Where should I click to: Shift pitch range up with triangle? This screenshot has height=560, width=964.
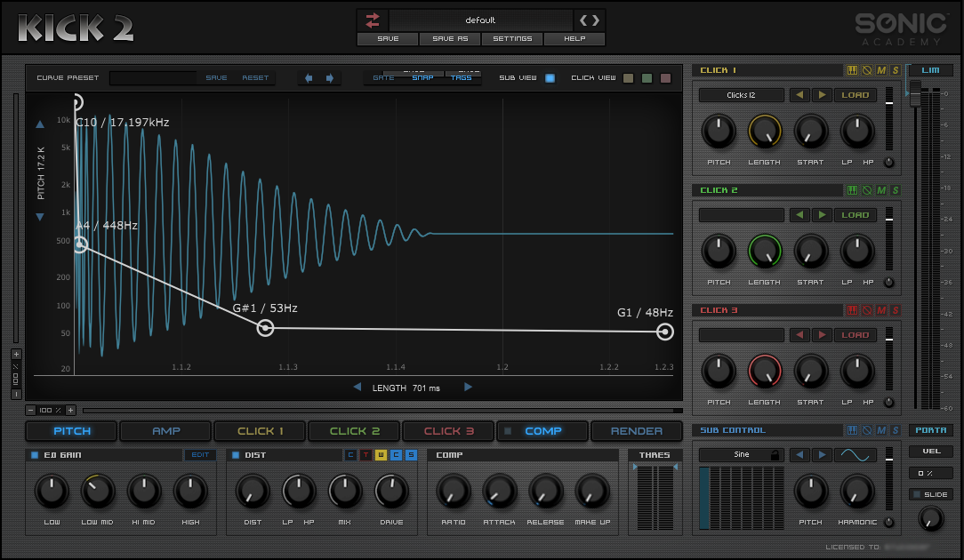click(x=40, y=124)
